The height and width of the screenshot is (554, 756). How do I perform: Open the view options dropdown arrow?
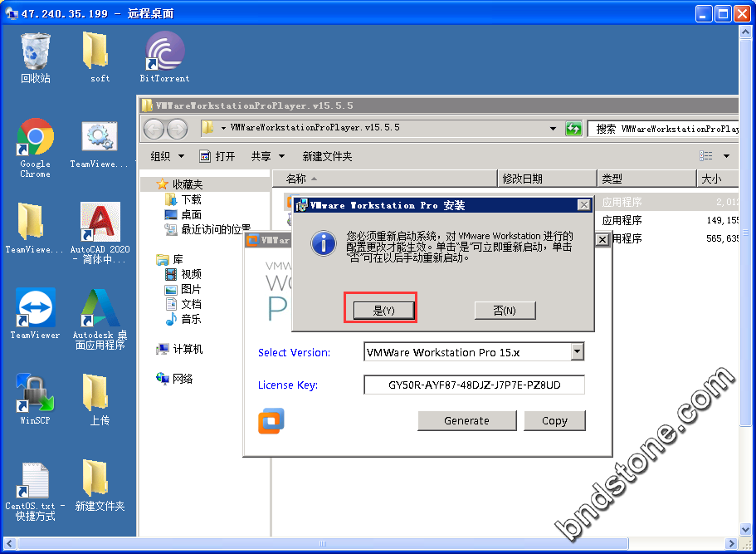coord(726,156)
